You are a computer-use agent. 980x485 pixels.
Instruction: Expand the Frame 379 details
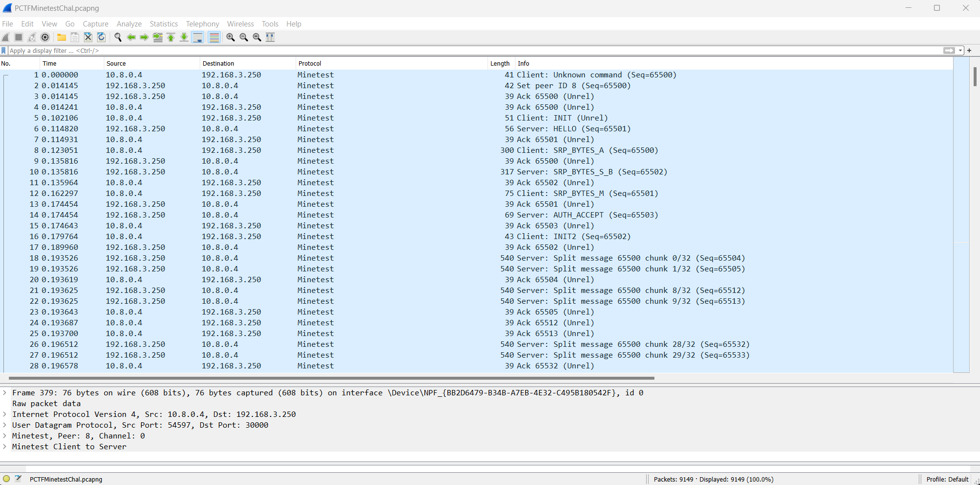point(5,392)
